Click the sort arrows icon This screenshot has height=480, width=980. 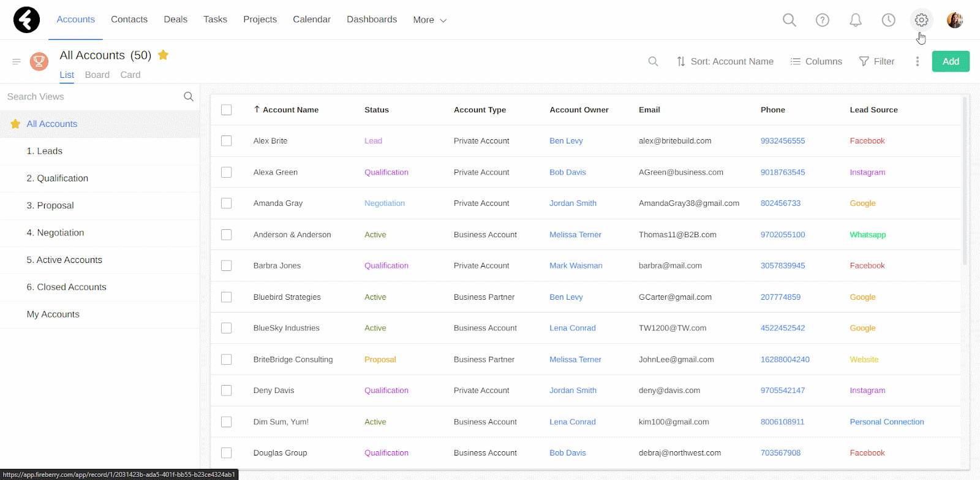[x=680, y=61]
